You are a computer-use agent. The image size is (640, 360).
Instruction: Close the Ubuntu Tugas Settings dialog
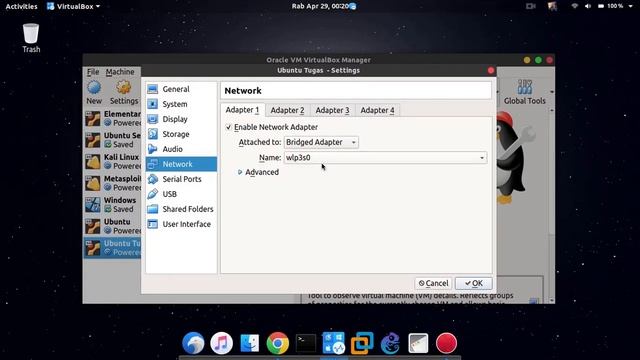[491, 70]
